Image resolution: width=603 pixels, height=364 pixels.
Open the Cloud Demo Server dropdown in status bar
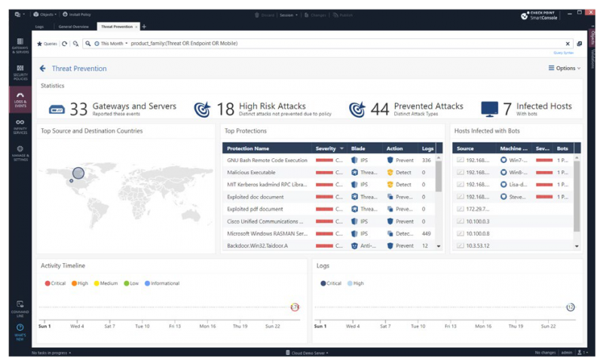(307, 353)
